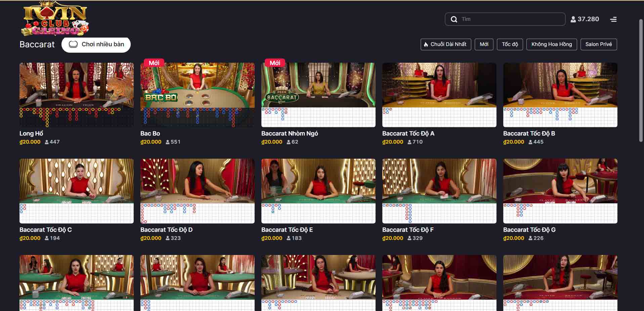Click the Bac Bo game logo

[x=161, y=97]
